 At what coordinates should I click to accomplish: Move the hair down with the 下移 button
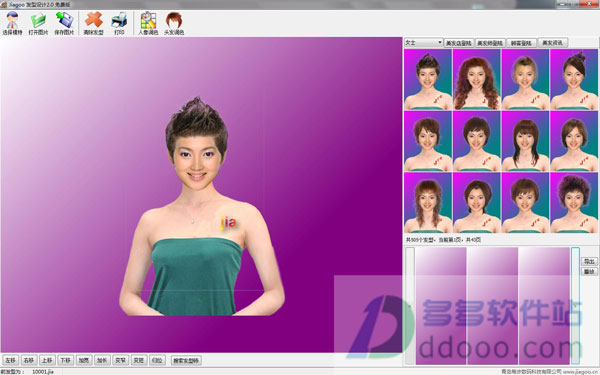click(x=65, y=360)
